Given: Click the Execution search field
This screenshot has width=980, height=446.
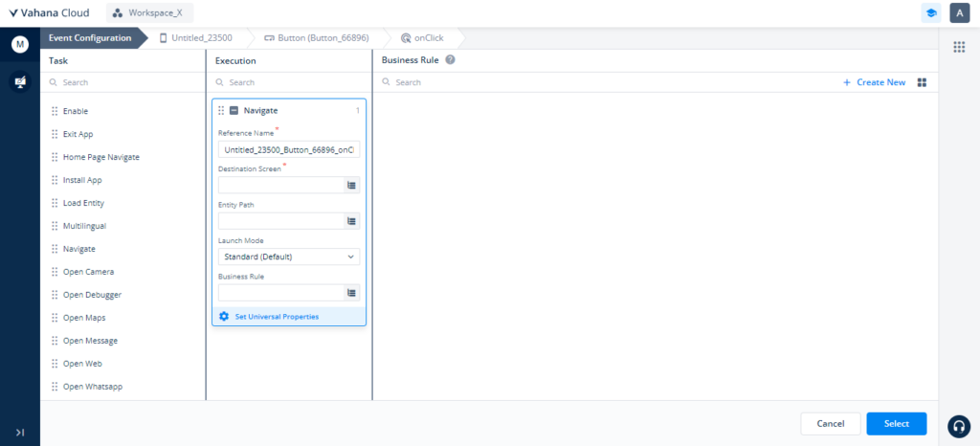Looking at the screenshot, I should pos(289,82).
